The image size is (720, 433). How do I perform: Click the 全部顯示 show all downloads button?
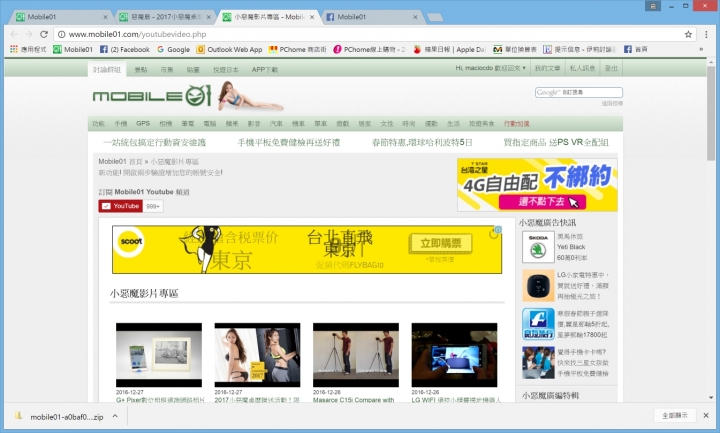click(675, 415)
